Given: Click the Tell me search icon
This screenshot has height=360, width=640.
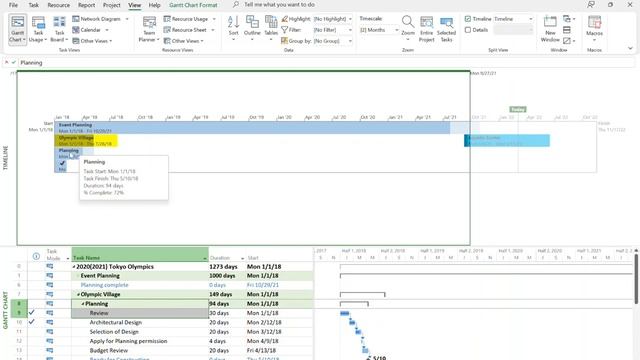Looking at the screenshot, I should pyautogui.click(x=236, y=4).
